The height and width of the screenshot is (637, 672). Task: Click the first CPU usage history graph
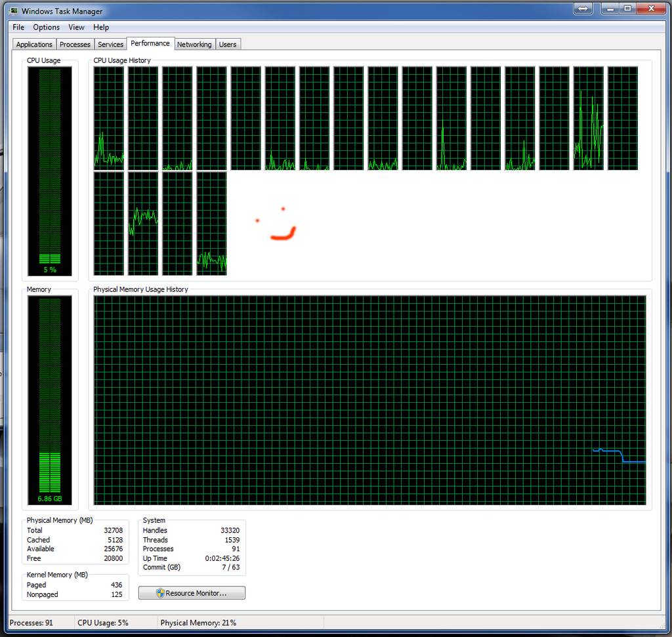pyautogui.click(x=109, y=118)
